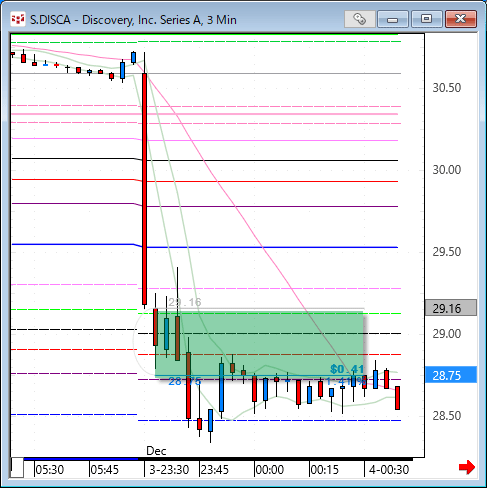This screenshot has width=487, height=488.
Task: Click the blue scrollbar segment under chart
Action: coord(81,459)
